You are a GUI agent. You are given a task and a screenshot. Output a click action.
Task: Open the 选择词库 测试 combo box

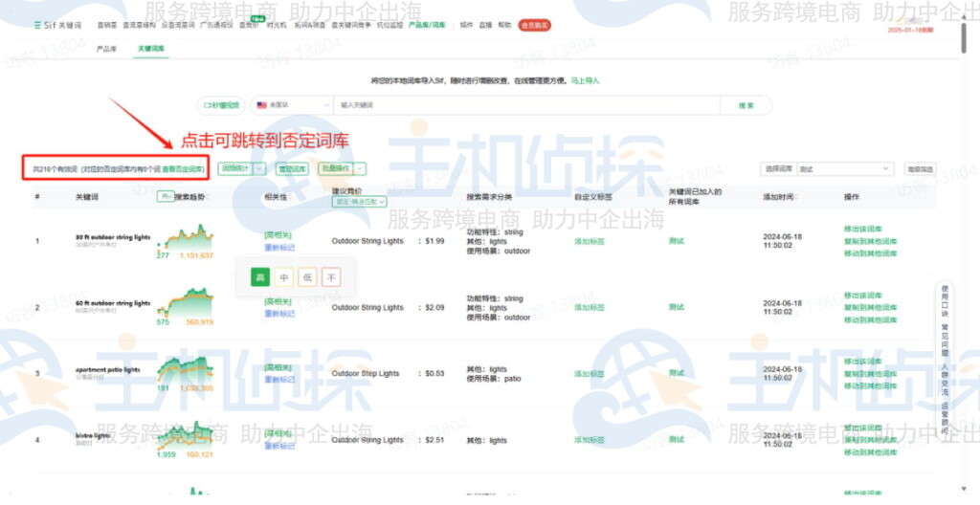(845, 168)
